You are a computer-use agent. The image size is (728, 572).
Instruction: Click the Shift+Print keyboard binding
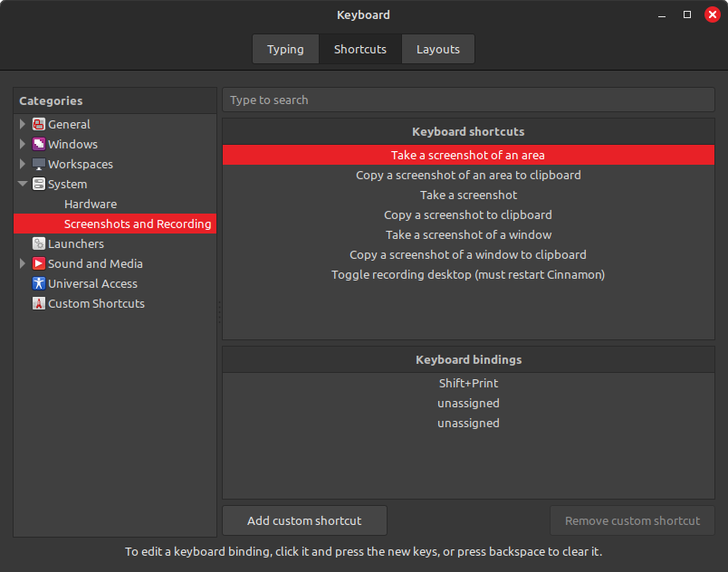[x=468, y=384]
